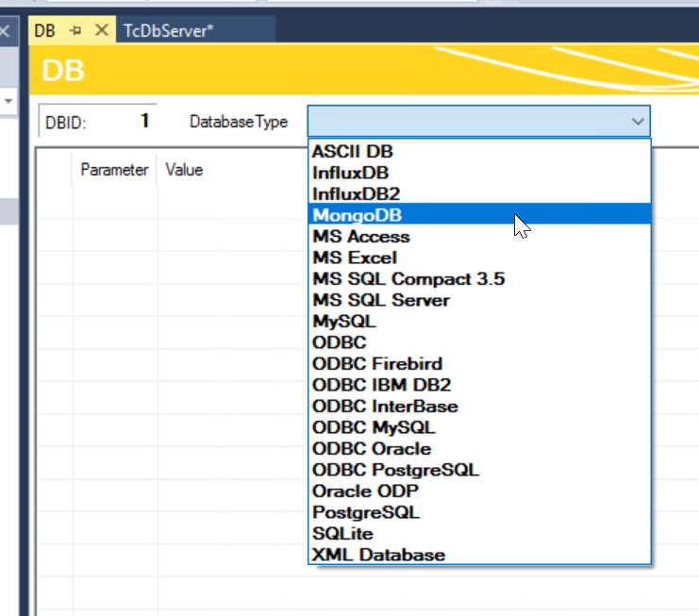This screenshot has height=616, width=699.
Task: Close the DB tab
Action: (x=102, y=30)
